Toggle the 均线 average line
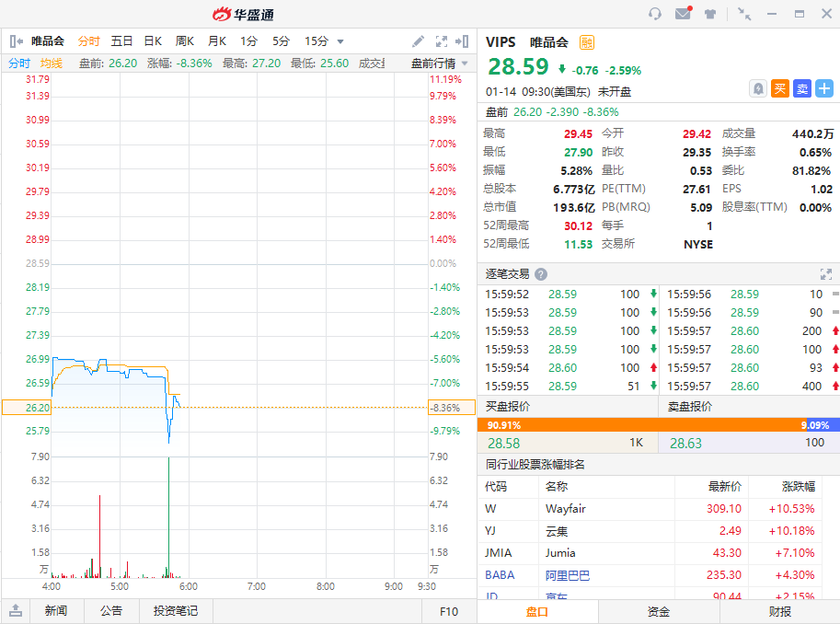Screen dimensions: 840x624 pos(52,64)
